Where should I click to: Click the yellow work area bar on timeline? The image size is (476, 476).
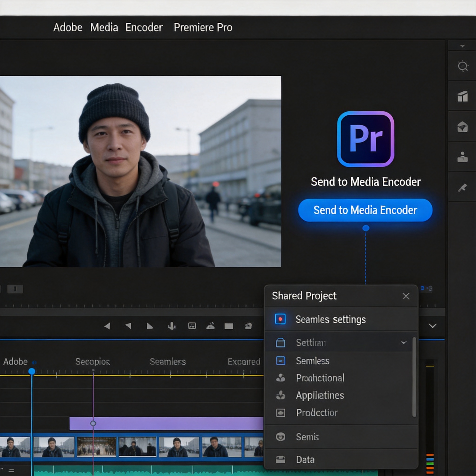tap(132, 376)
